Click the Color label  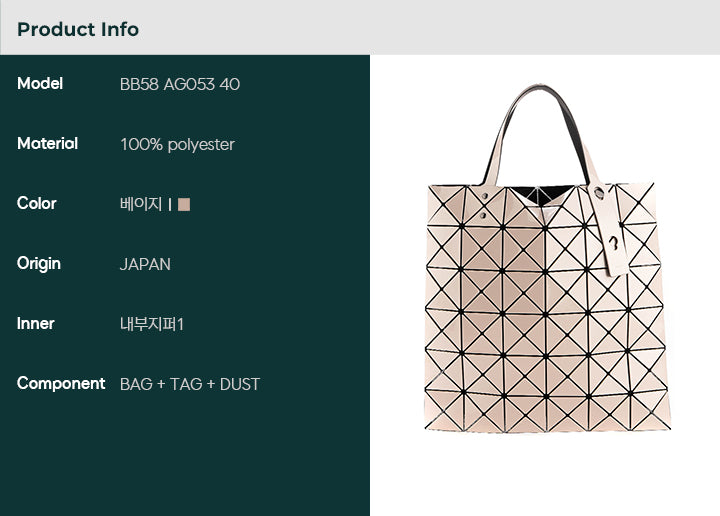pos(37,203)
